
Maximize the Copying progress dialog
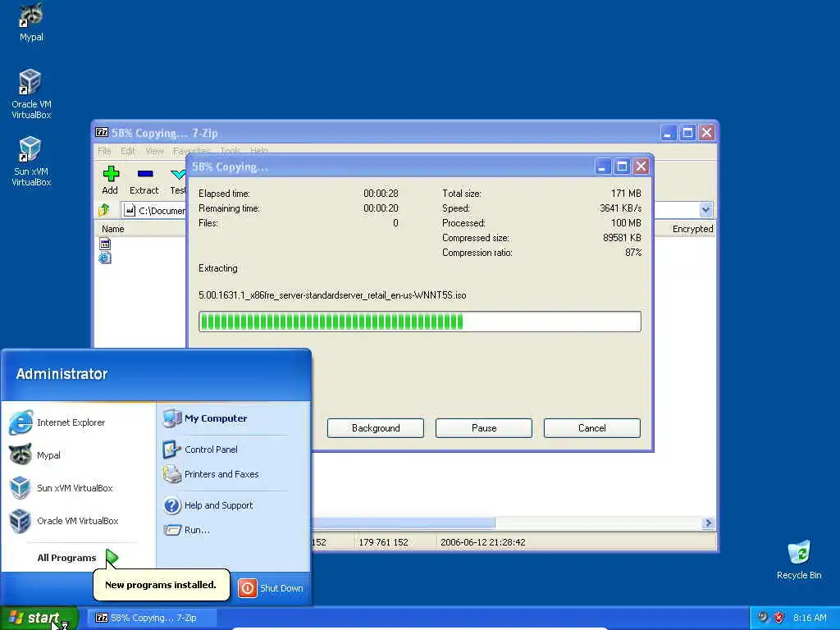(622, 167)
